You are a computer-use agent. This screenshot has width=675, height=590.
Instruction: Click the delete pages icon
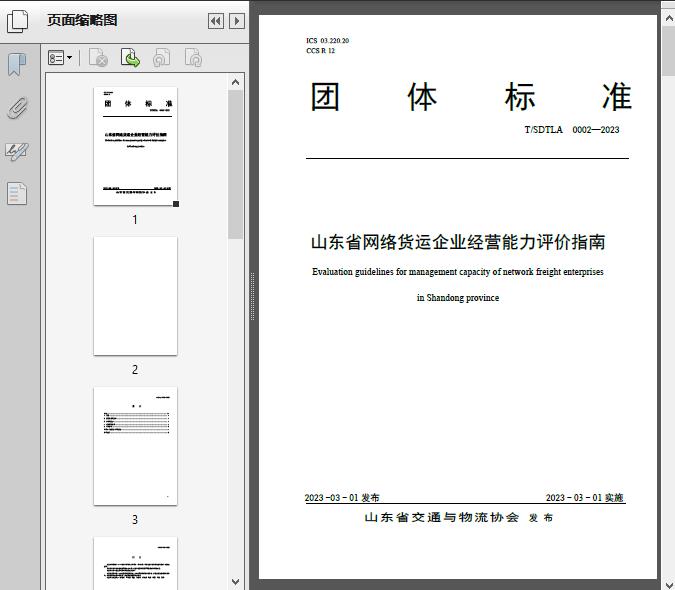[x=98, y=58]
